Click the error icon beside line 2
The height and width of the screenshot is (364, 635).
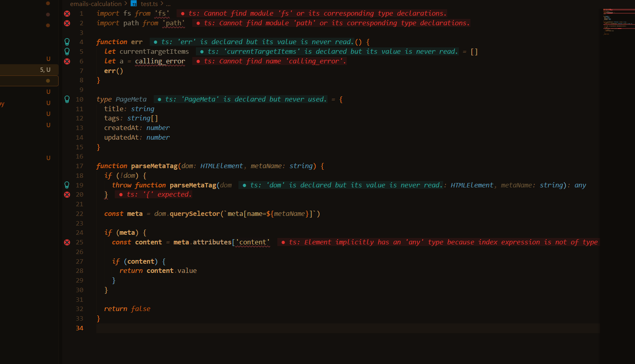(x=67, y=23)
